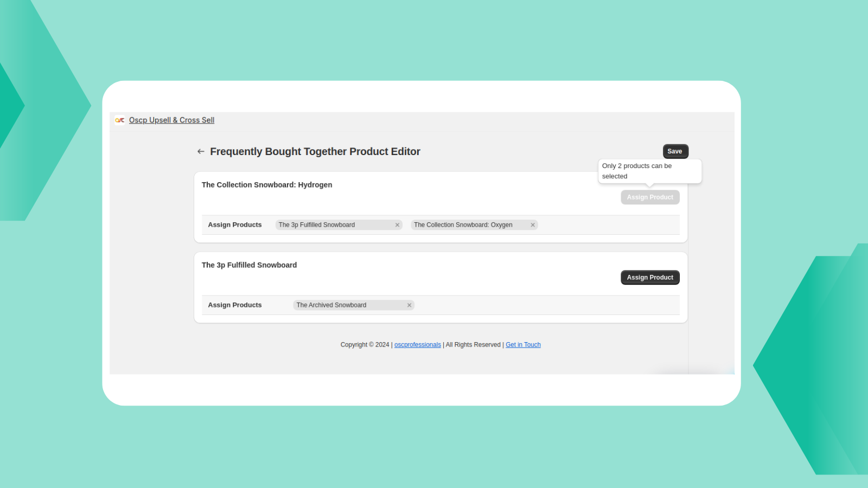Click the Frequently Bought Together Product Editor title
The image size is (868, 488).
tap(315, 152)
